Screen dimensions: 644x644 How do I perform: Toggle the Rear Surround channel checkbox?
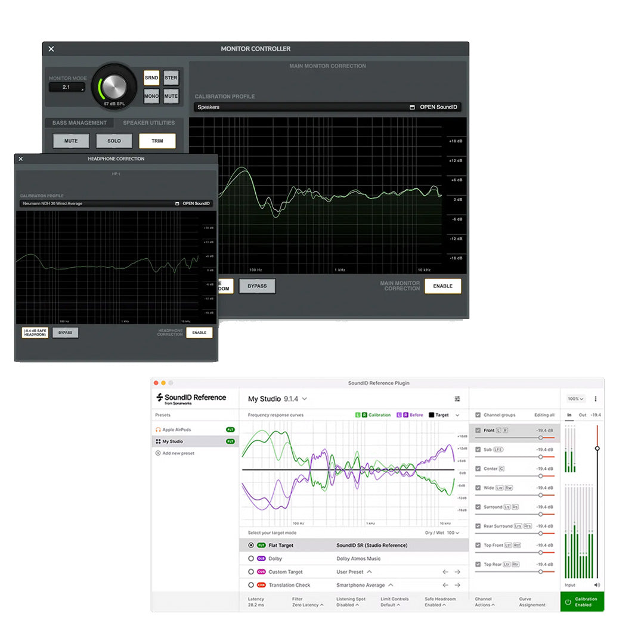click(478, 525)
